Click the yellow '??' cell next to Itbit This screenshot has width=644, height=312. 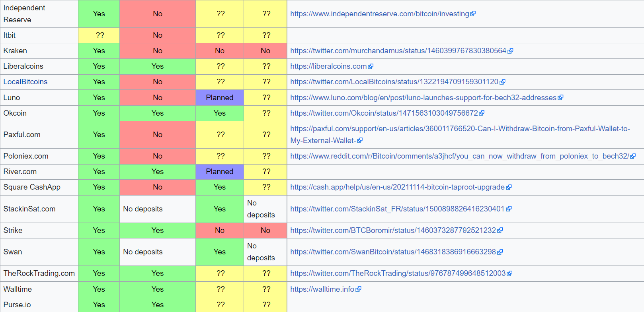tap(99, 35)
